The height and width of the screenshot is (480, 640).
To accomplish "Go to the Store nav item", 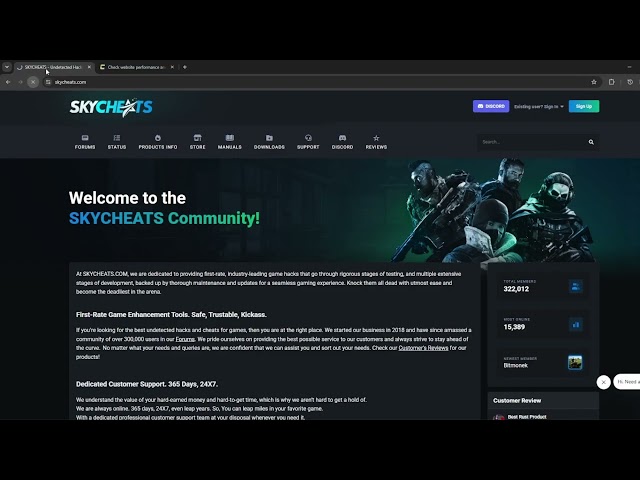I will [198, 142].
